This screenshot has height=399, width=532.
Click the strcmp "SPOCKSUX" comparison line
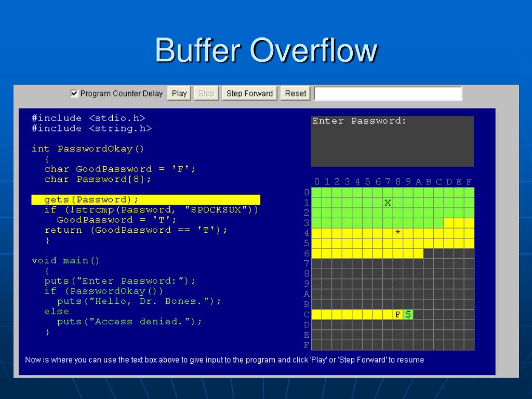click(151, 210)
